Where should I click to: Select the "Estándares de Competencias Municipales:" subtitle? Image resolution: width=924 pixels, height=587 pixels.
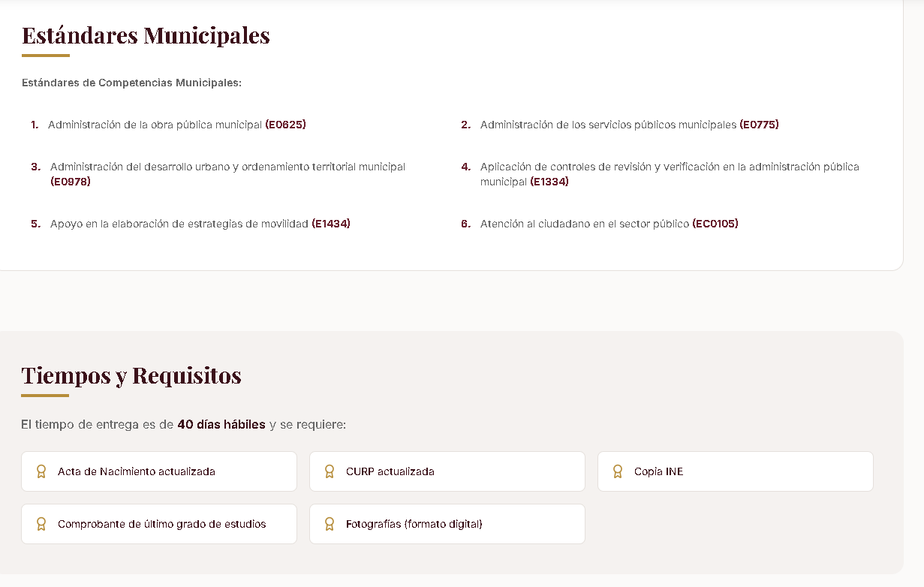[x=132, y=83]
